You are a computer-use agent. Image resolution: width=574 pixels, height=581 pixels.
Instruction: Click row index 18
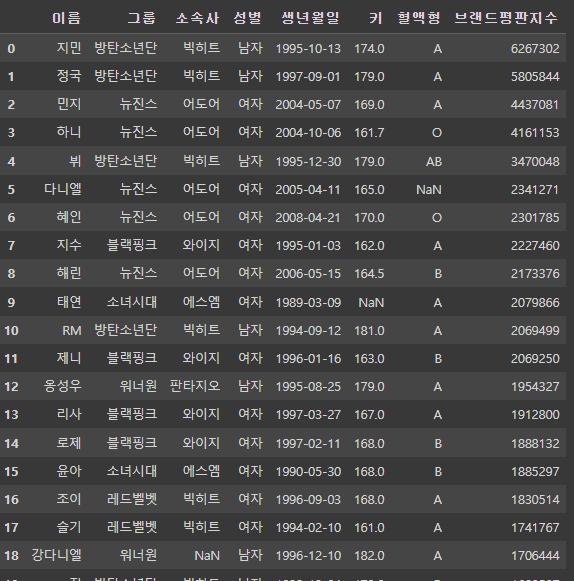point(11,556)
